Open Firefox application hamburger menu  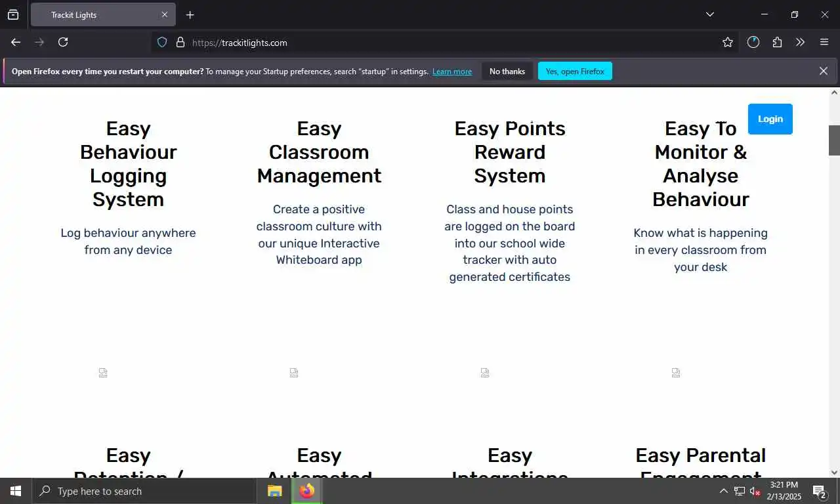tap(824, 43)
